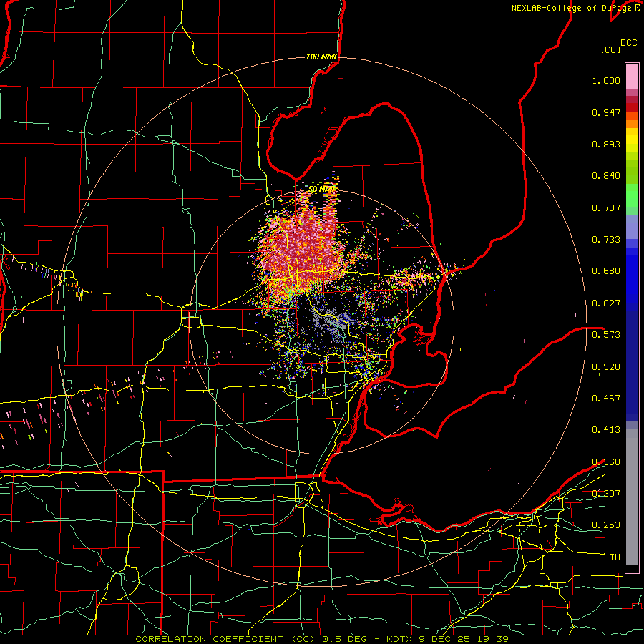Click the 0.893 legend value

[606, 144]
